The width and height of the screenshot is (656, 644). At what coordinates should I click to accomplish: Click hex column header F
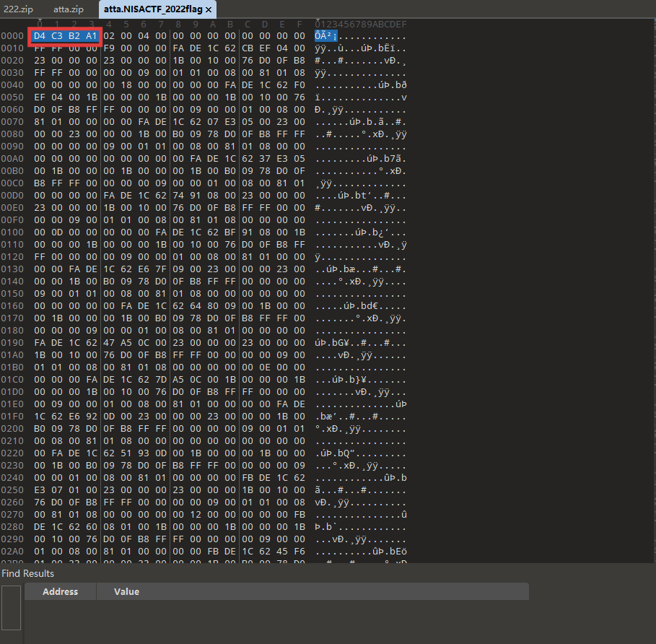(x=300, y=24)
